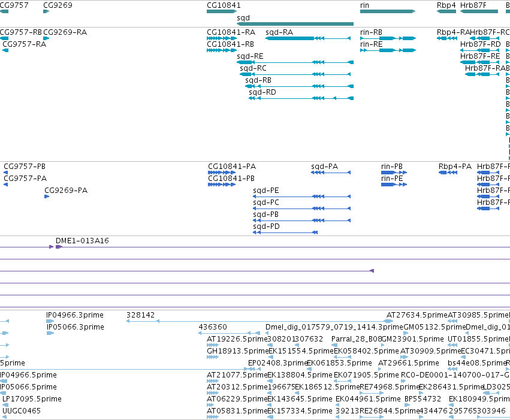Click the 436360 alignment feature
Image resolution: width=510 pixels, height=420 pixels.
coord(230,333)
